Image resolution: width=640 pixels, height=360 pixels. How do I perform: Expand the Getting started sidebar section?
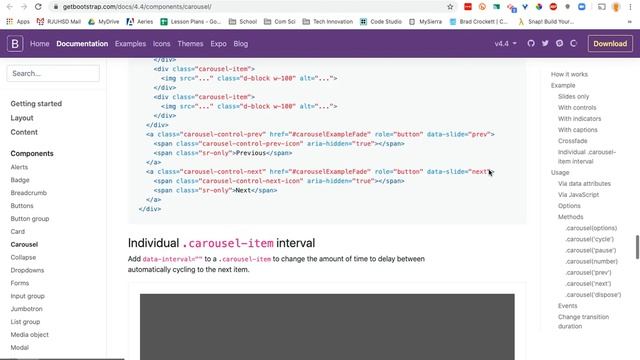pos(36,104)
